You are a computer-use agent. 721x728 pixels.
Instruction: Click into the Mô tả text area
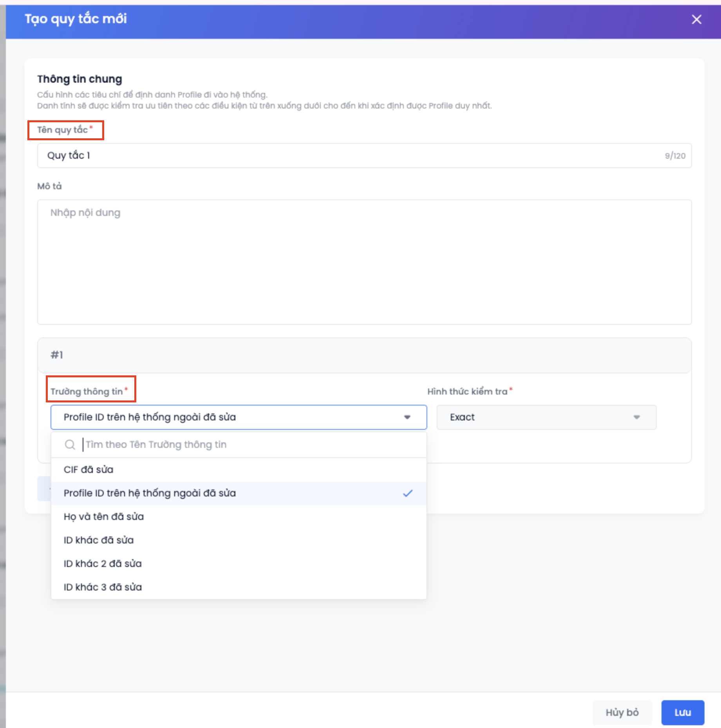click(364, 262)
